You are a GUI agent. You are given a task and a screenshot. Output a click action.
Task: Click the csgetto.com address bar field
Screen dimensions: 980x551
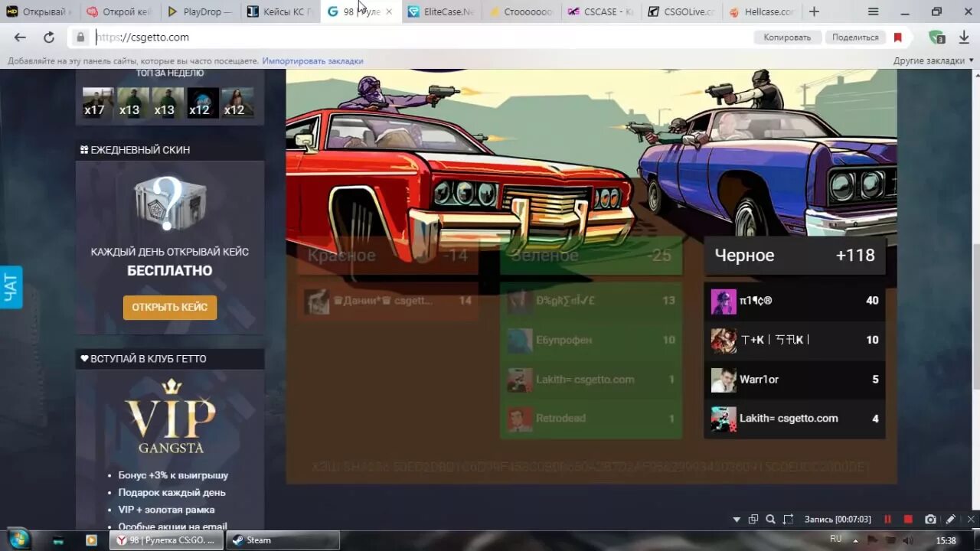pos(421,37)
